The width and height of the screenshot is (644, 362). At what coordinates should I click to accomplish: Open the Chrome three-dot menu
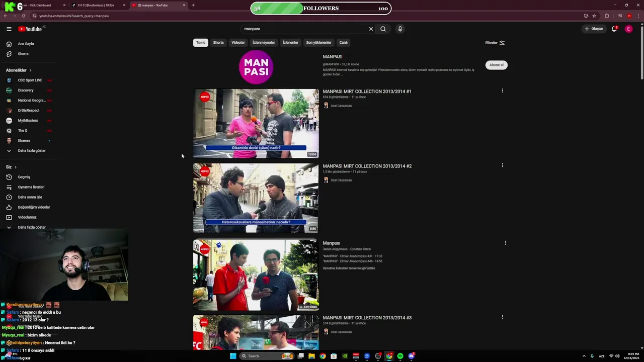pyautogui.click(x=638, y=16)
